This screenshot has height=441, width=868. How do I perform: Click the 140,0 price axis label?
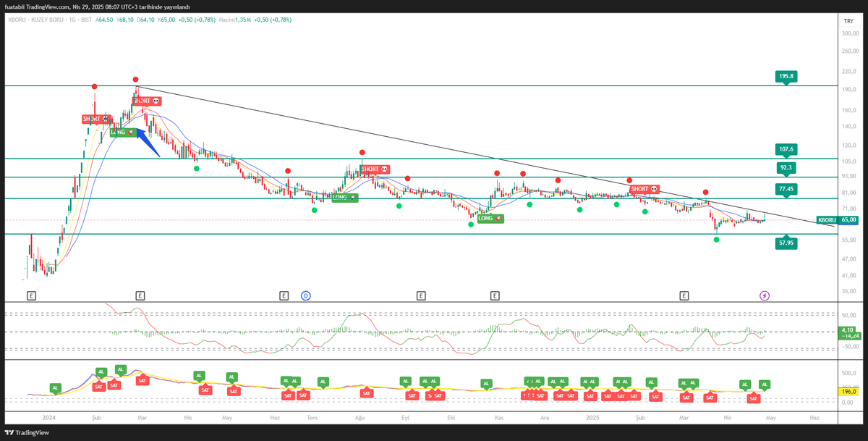click(x=850, y=127)
